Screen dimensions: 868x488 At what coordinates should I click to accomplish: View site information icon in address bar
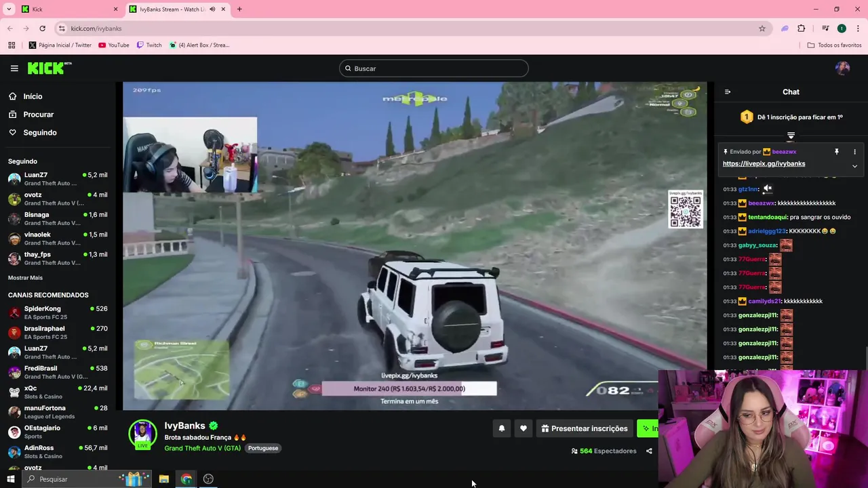pyautogui.click(x=62, y=28)
